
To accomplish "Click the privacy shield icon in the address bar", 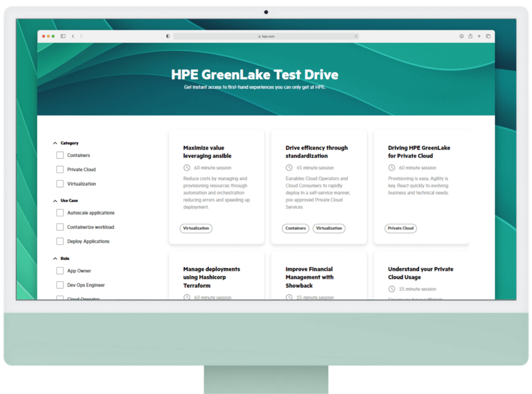I will tap(167, 36).
